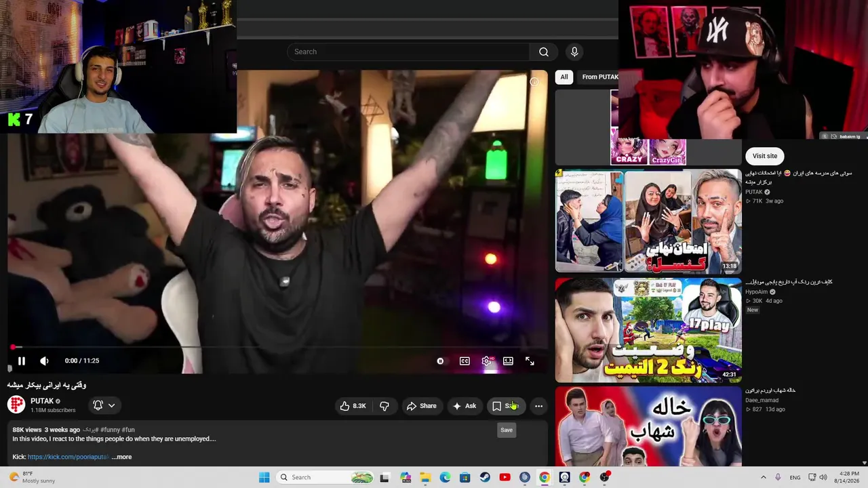
Task: Open Microsoft Store from the taskbar
Action: click(x=465, y=477)
